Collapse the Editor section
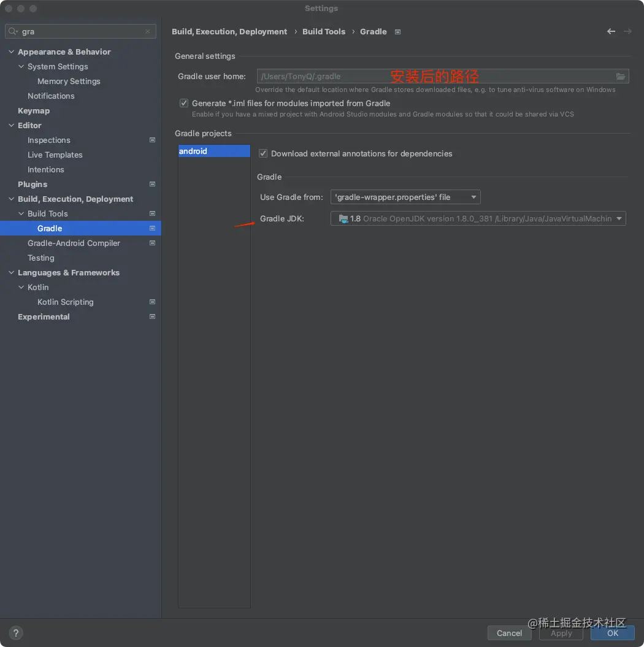The width and height of the screenshot is (644, 647). click(12, 126)
